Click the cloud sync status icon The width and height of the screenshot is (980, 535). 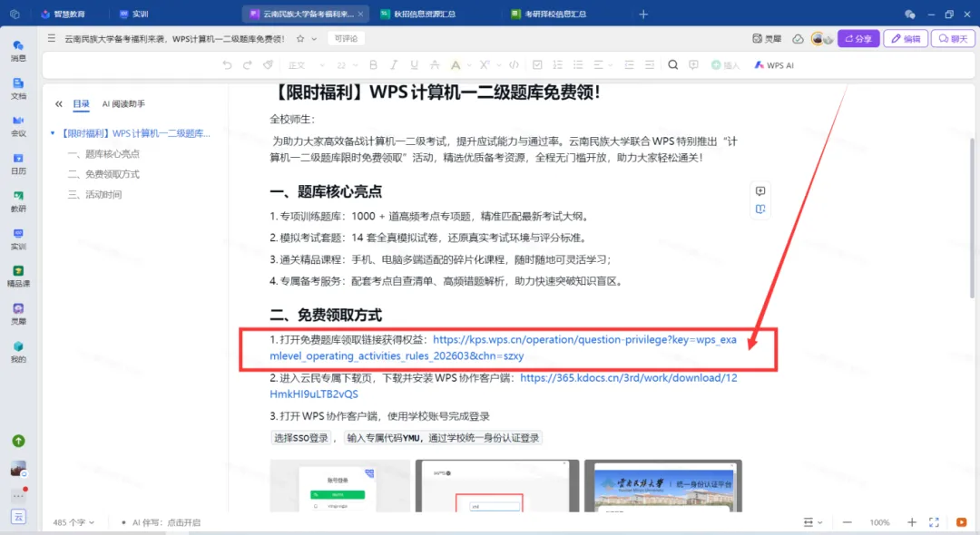(x=799, y=39)
